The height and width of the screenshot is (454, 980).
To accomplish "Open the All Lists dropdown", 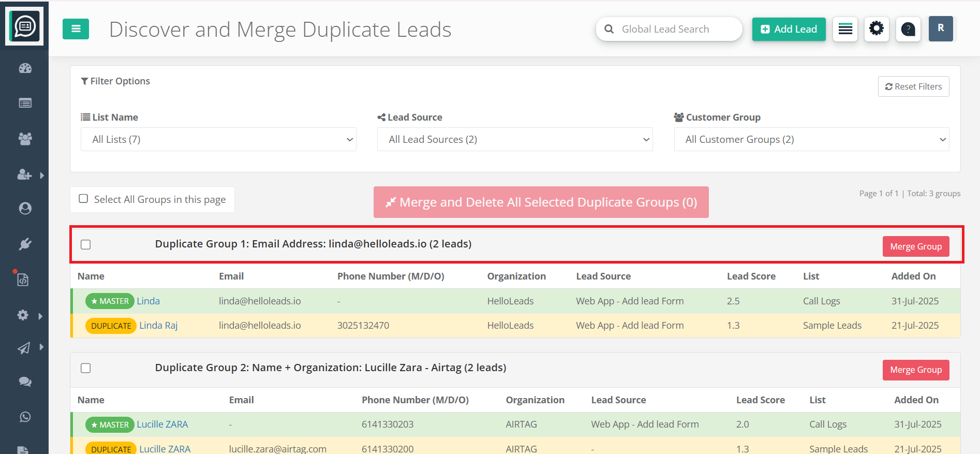I will [218, 139].
